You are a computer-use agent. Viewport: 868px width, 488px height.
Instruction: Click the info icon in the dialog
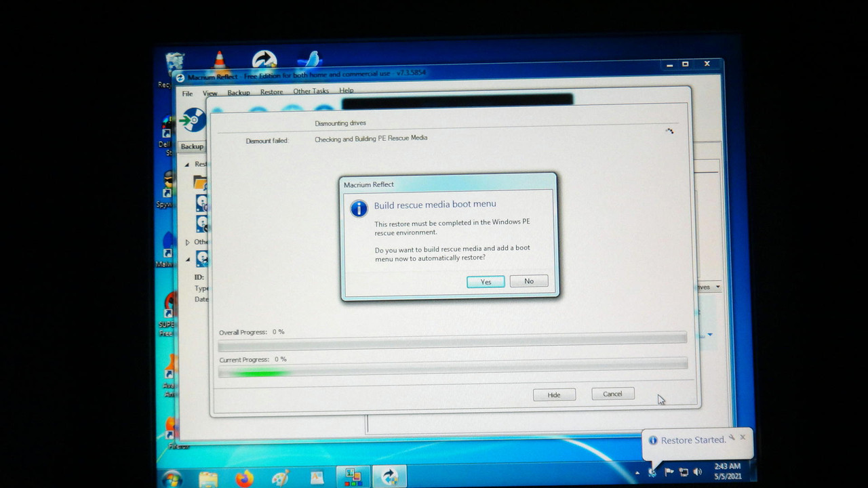click(x=359, y=208)
